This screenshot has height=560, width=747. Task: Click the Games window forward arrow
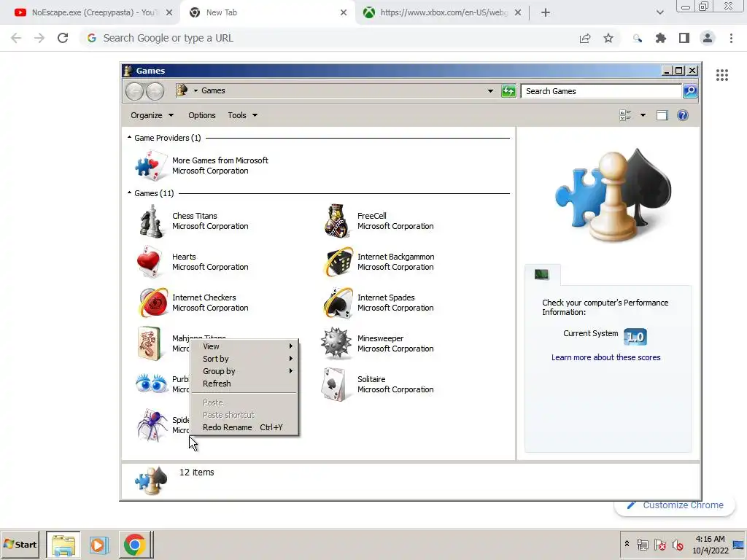[155, 91]
